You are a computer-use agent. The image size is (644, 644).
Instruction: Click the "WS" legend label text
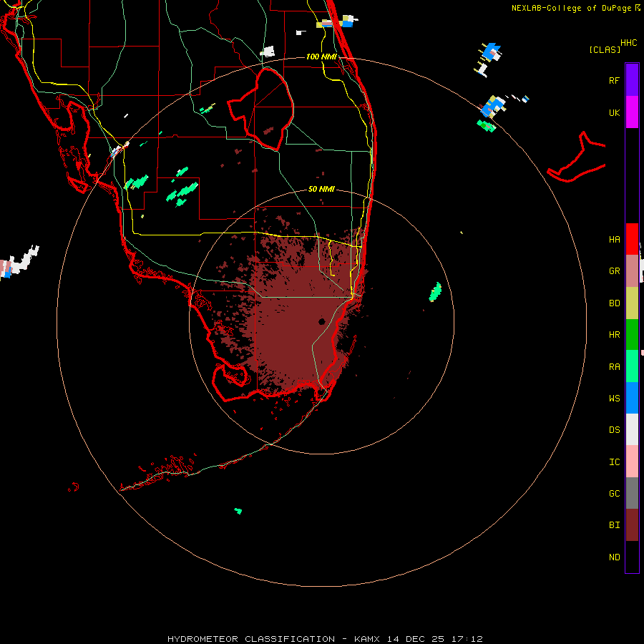[614, 398]
